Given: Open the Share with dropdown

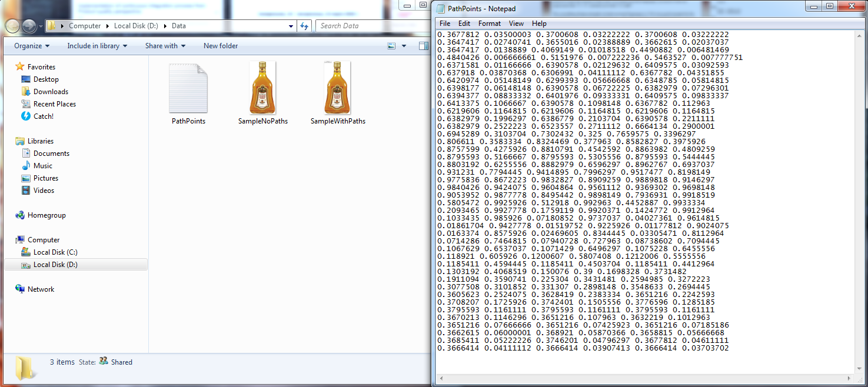Looking at the screenshot, I should (165, 46).
